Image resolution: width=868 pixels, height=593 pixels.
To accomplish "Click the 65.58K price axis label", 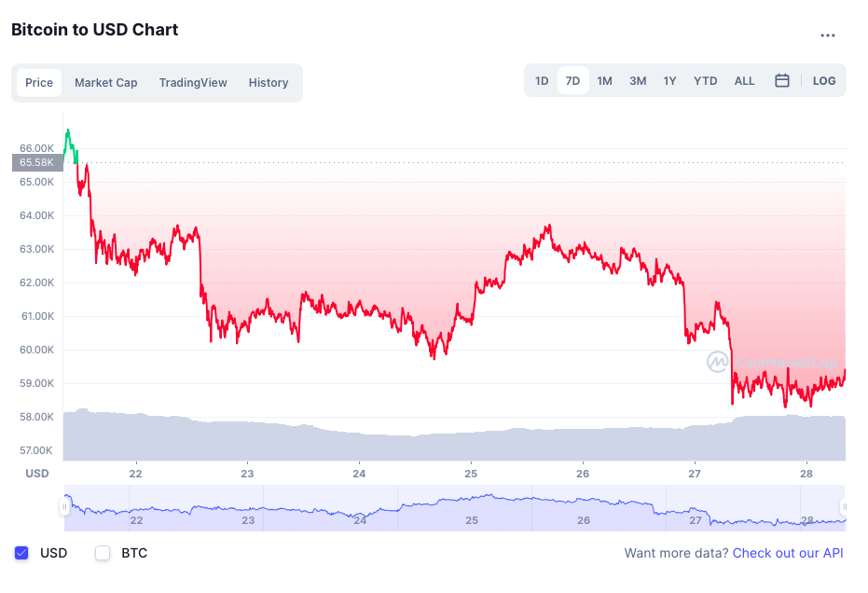I will (x=35, y=162).
